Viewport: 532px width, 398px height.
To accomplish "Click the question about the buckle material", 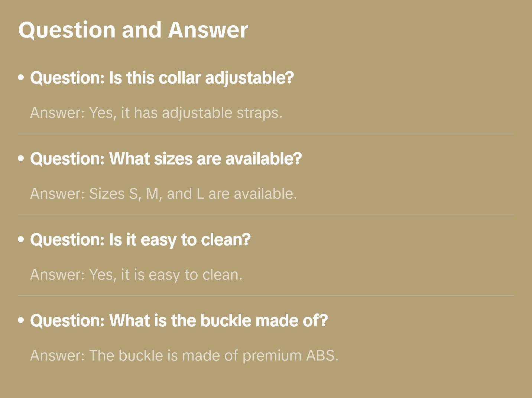I will [179, 321].
